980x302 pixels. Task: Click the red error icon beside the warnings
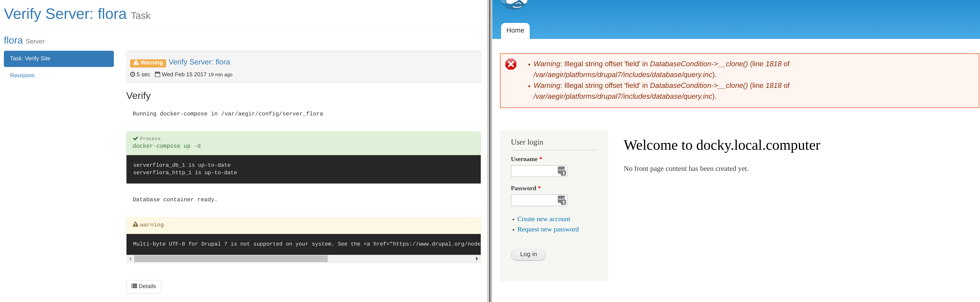pos(511,64)
